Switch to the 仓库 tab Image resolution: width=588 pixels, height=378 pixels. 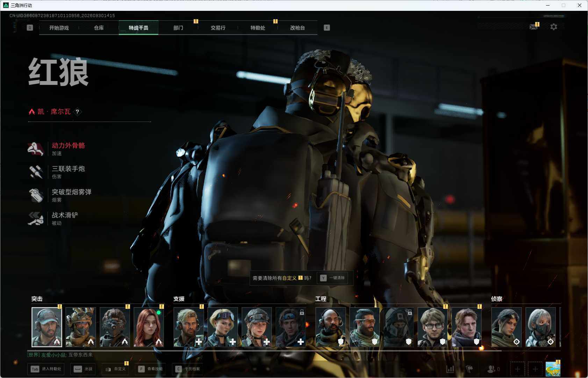point(99,28)
